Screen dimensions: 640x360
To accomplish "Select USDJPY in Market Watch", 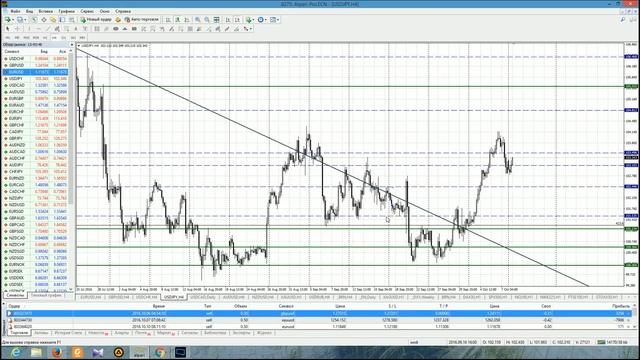I will (35, 78).
